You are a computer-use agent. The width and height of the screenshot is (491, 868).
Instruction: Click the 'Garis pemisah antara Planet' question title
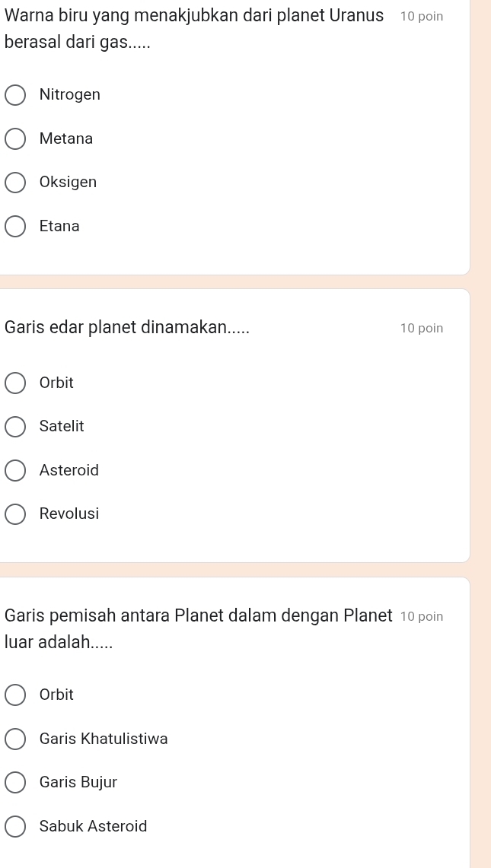[x=198, y=615]
